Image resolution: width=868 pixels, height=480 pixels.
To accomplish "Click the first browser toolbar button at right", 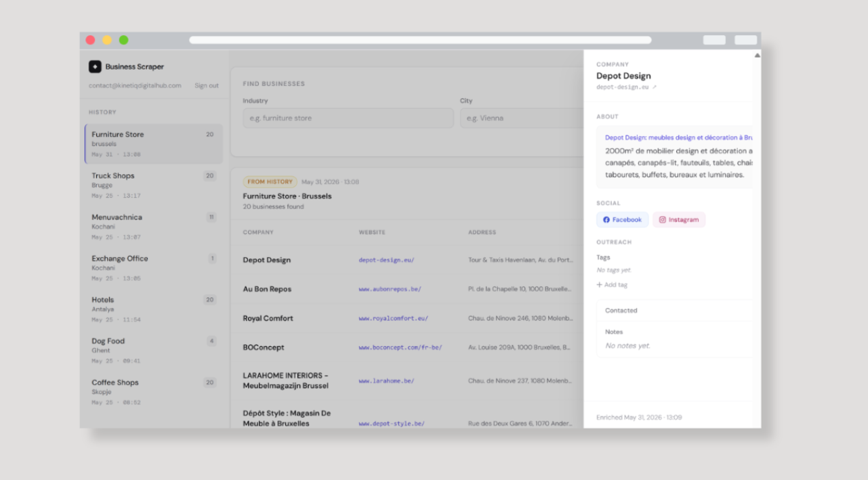I will (714, 40).
